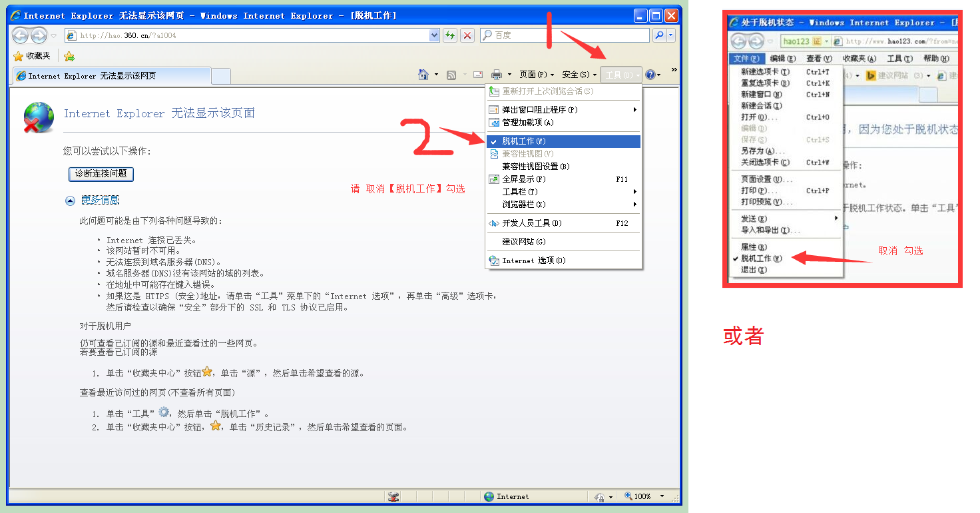Open the 页面(P) menu
The height and width of the screenshot is (513, 980).
click(537, 75)
